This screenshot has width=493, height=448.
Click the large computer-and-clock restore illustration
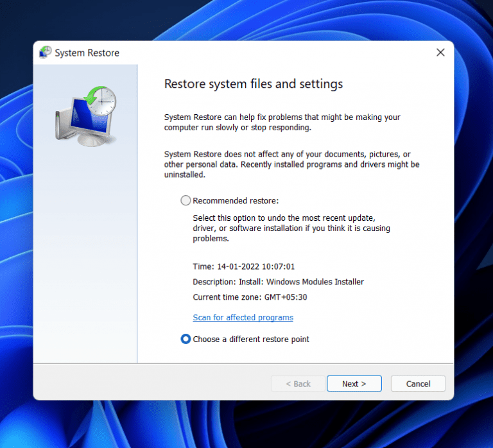tap(85, 115)
